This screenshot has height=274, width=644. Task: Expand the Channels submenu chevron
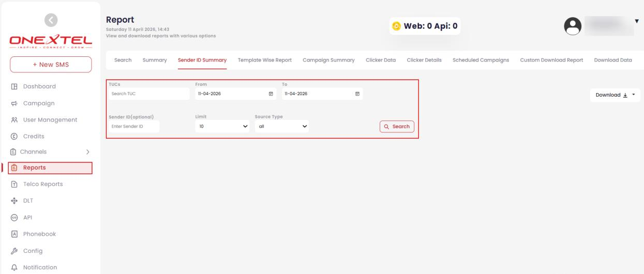pyautogui.click(x=87, y=152)
